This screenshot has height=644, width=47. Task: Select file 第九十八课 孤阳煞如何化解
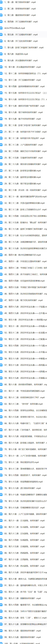(x=23, y=631)
